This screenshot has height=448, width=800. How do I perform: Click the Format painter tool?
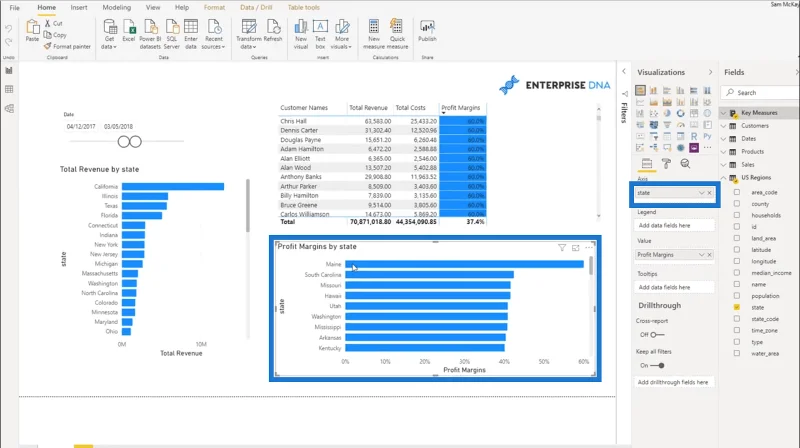(x=67, y=46)
